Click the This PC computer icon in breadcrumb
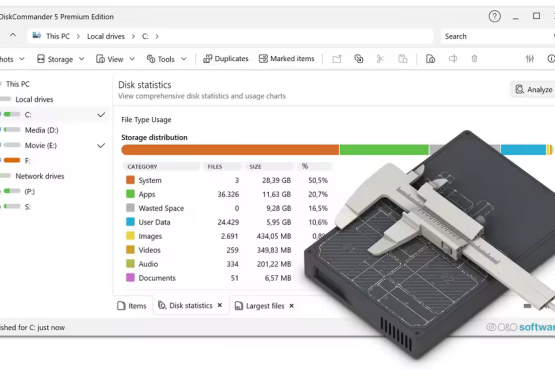Image resolution: width=555 pixels, height=370 pixels. [36, 35]
